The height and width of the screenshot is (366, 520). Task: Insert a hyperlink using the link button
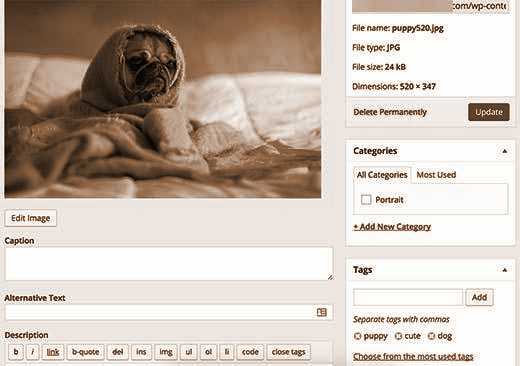pos(53,352)
